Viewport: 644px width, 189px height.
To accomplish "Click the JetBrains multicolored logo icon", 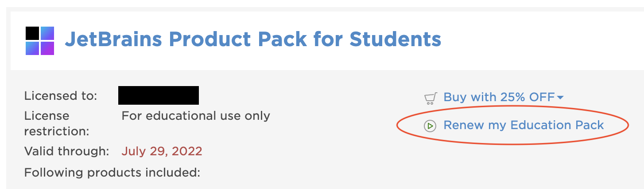I will point(40,41).
